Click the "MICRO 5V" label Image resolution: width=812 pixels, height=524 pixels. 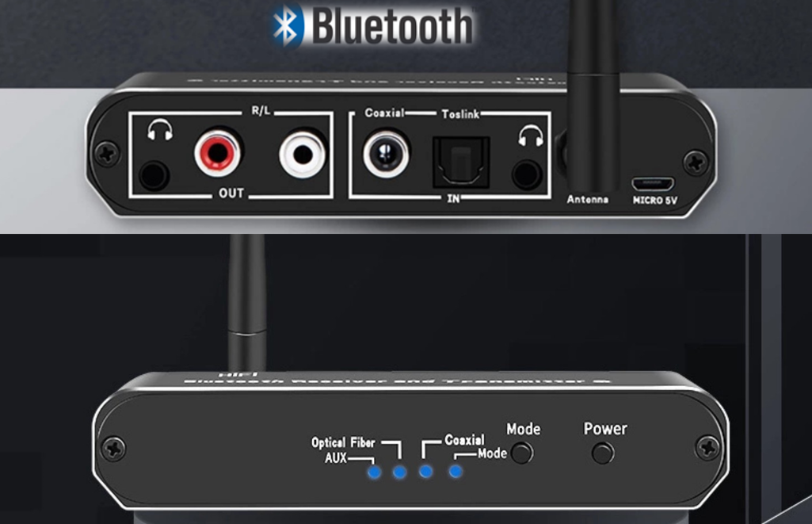(654, 200)
